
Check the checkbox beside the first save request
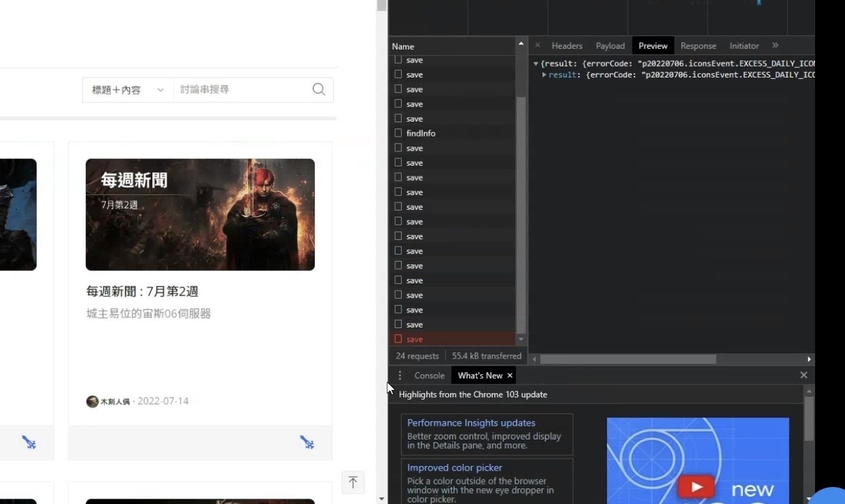click(x=398, y=60)
